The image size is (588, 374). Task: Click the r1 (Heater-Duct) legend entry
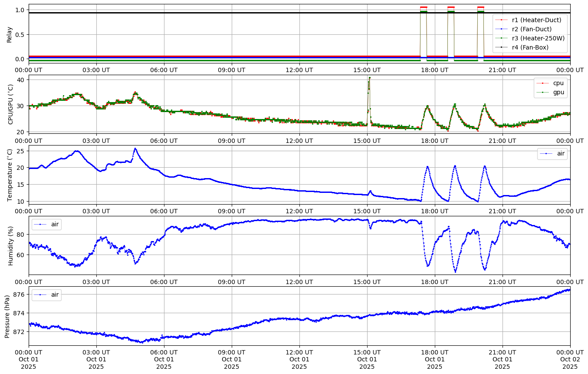pos(536,20)
